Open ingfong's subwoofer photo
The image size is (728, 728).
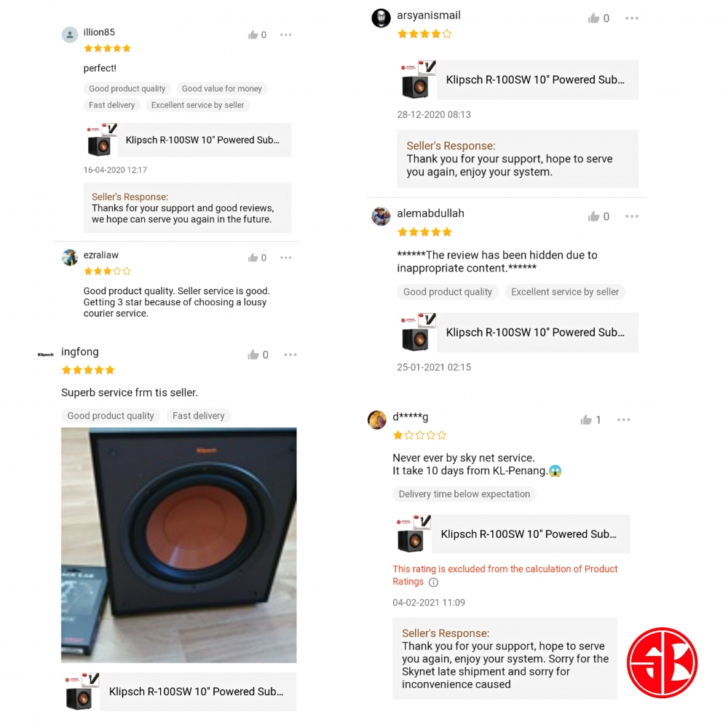(x=179, y=545)
